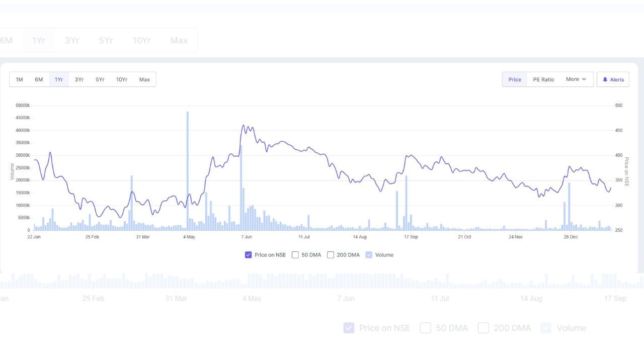Uncheck the Price on NSE checkbox
The image size is (644, 362).
pyautogui.click(x=248, y=255)
